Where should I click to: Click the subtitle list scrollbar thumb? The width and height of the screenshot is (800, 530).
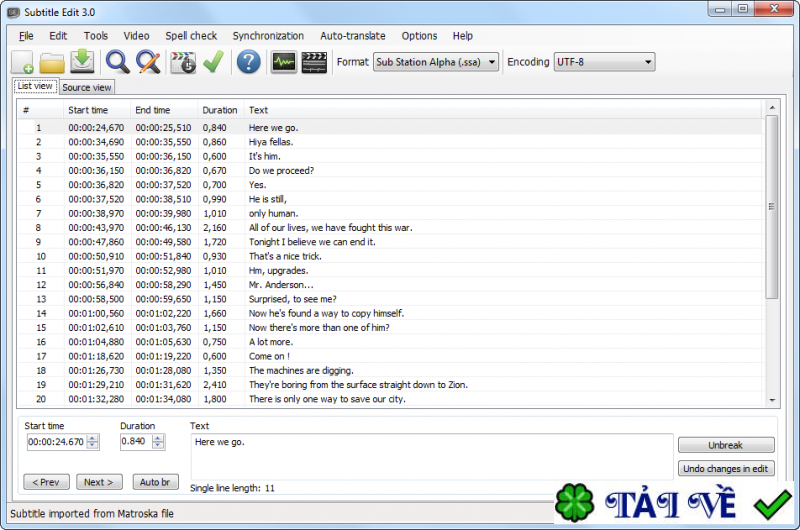(772, 207)
